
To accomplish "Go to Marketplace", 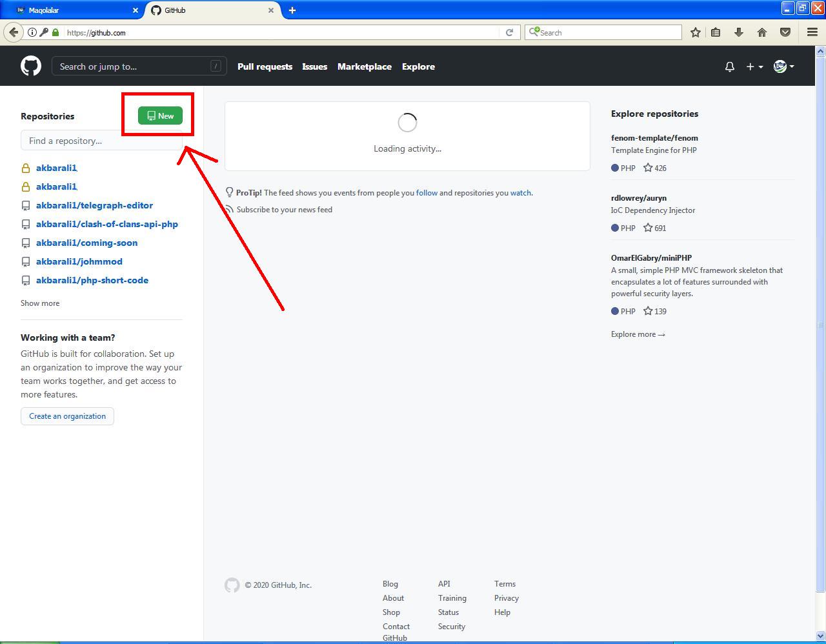I will tap(364, 66).
